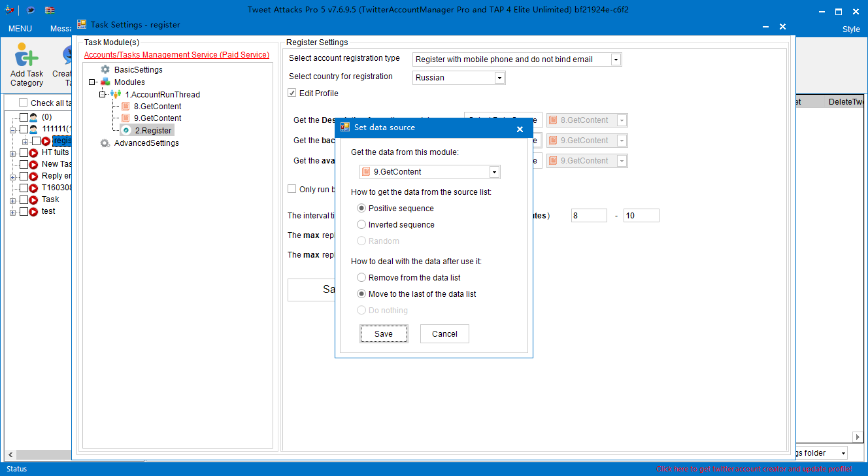The width and height of the screenshot is (868, 476).
Task: Open the data source module dropdown 9.GetContent
Action: [494, 171]
